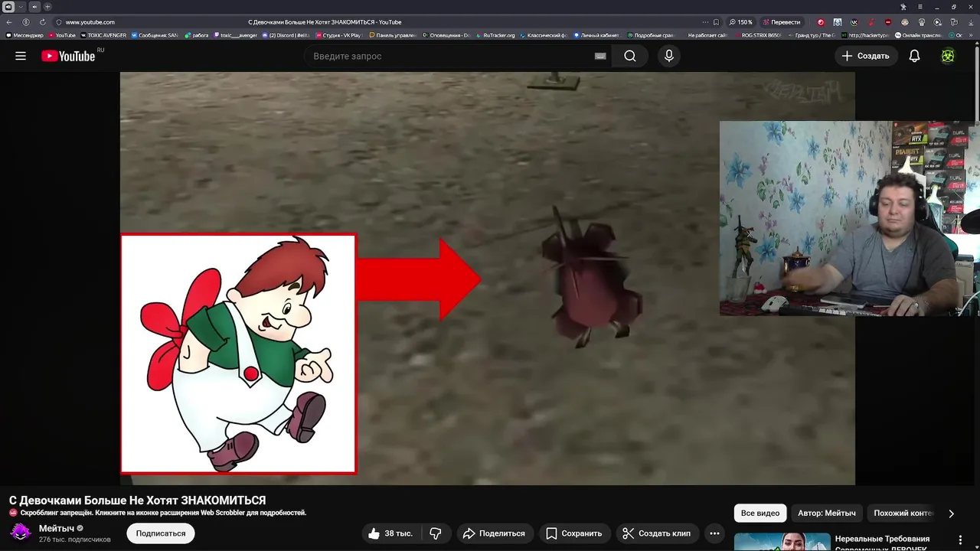The width and height of the screenshot is (980, 551).
Task: Open the YouTube guide hamburger menu
Action: coord(21,56)
